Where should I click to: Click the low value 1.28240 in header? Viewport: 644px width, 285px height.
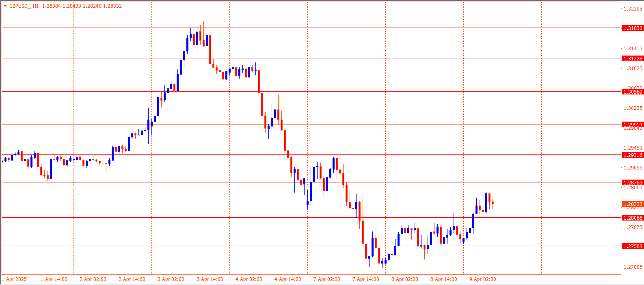pyautogui.click(x=92, y=6)
